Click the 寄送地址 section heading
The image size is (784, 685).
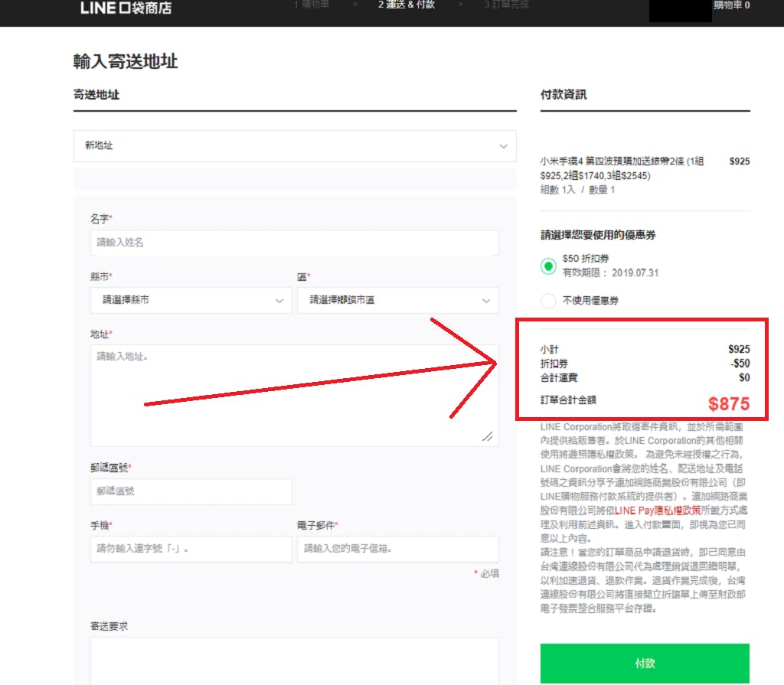(96, 94)
